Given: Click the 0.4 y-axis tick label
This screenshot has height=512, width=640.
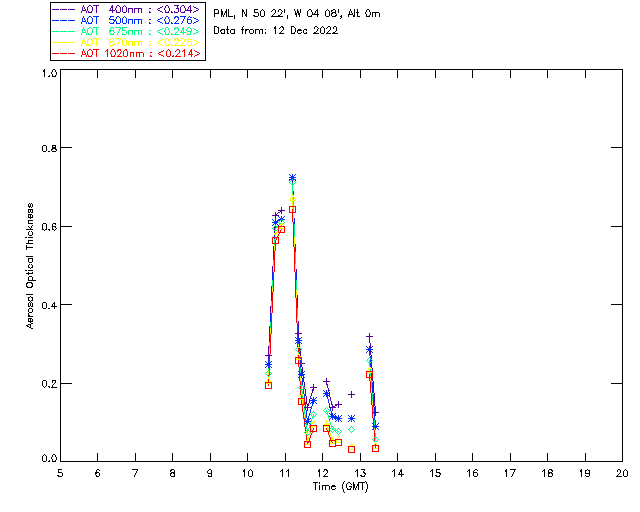Looking at the screenshot, I should [49, 305].
